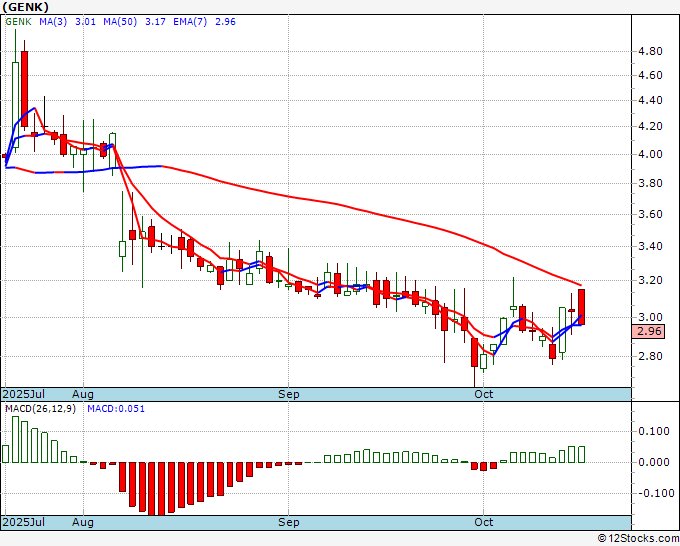Click 2025Jul on price chart date axis
This screenshot has width=680, height=546.
coord(24,394)
